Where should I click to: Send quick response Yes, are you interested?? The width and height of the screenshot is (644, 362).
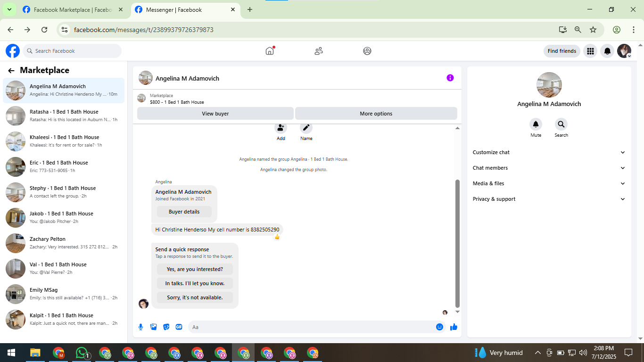195,269
